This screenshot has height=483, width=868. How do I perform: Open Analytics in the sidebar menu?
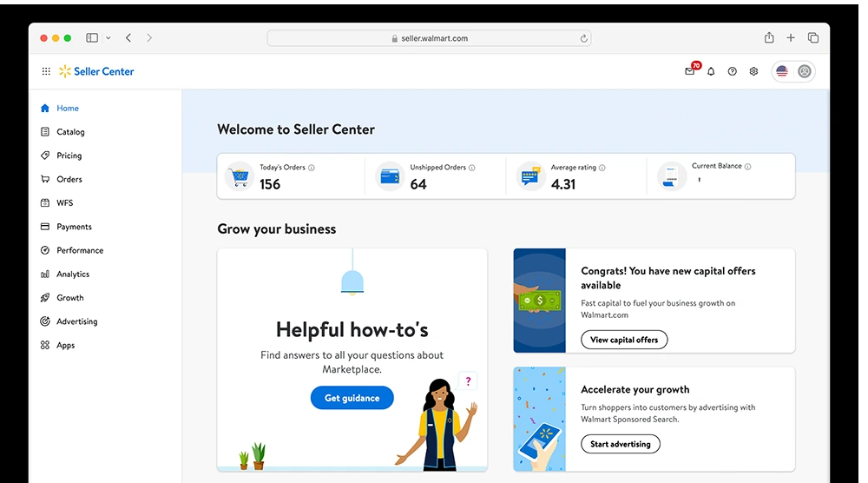73,275
